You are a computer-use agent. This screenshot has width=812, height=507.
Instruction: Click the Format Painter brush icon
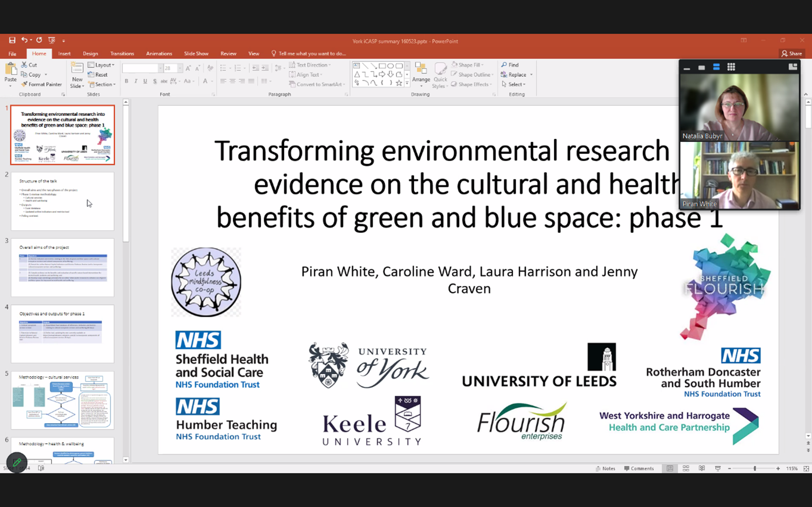[25, 84]
